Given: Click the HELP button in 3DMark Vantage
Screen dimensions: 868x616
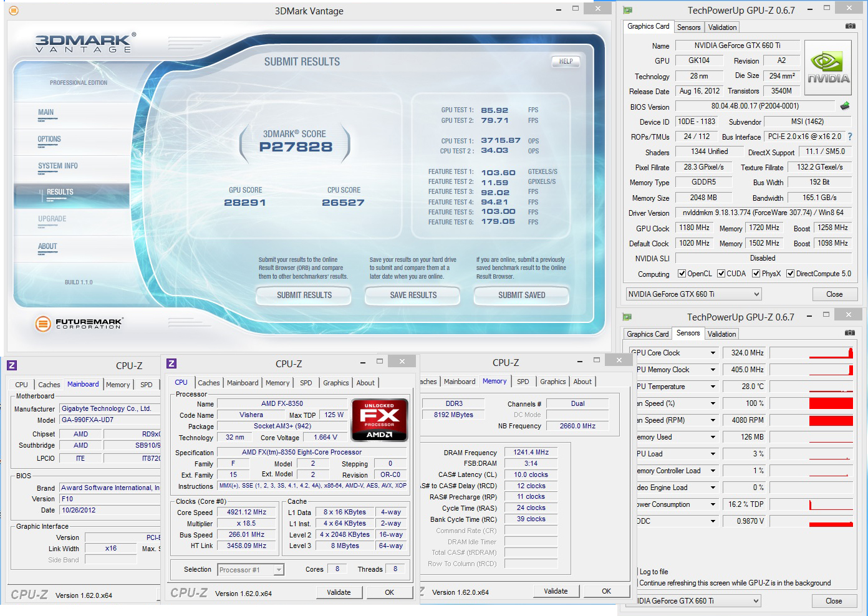Looking at the screenshot, I should coord(566,61).
